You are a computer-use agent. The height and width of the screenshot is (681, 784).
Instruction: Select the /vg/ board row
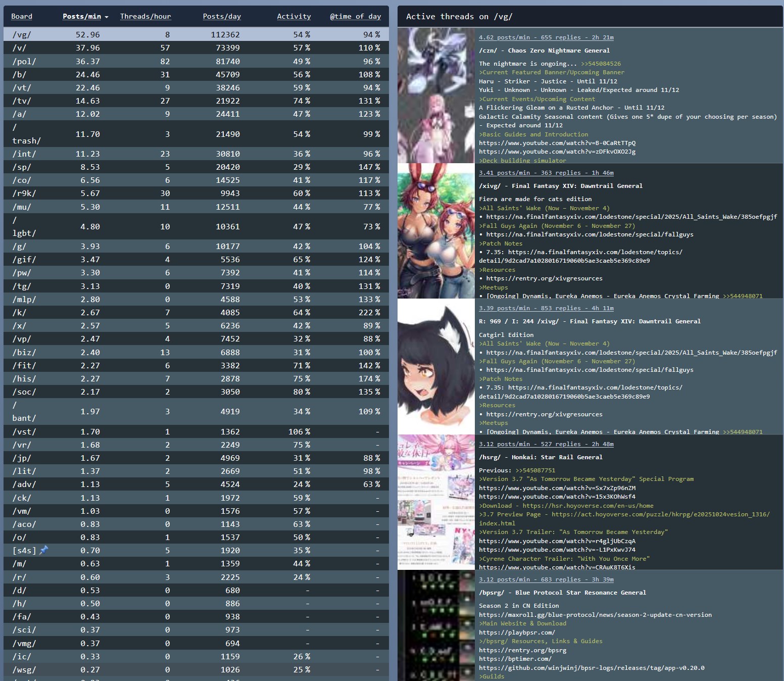point(196,34)
